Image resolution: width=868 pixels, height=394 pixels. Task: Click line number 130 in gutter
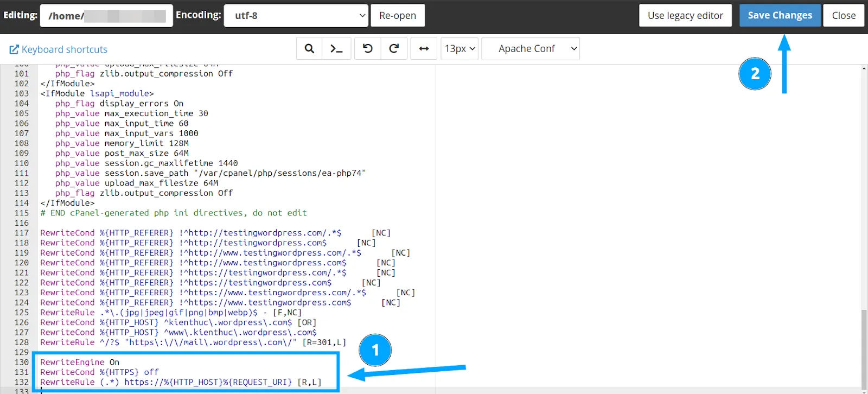tap(22, 362)
